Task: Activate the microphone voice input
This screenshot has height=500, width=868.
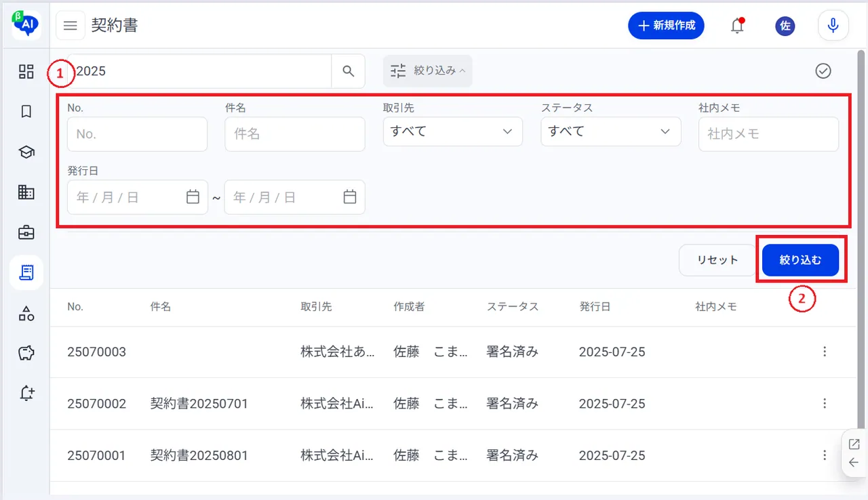Action: point(833,26)
